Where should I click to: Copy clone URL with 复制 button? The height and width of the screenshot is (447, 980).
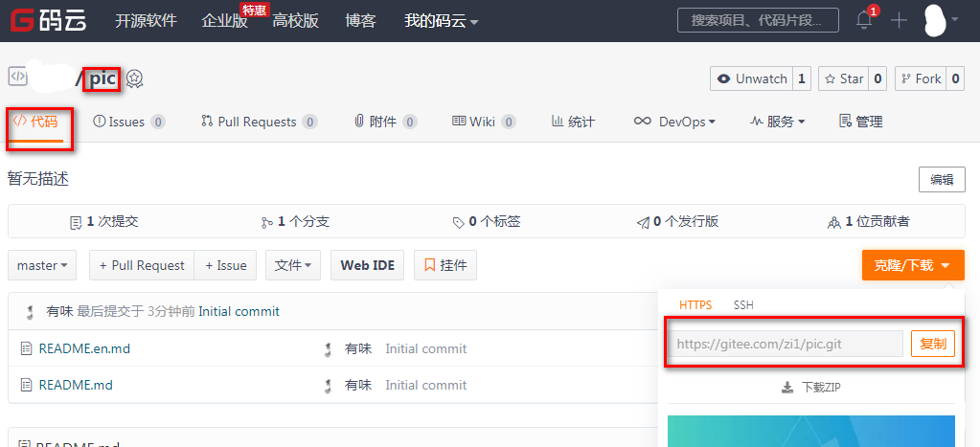(x=933, y=344)
